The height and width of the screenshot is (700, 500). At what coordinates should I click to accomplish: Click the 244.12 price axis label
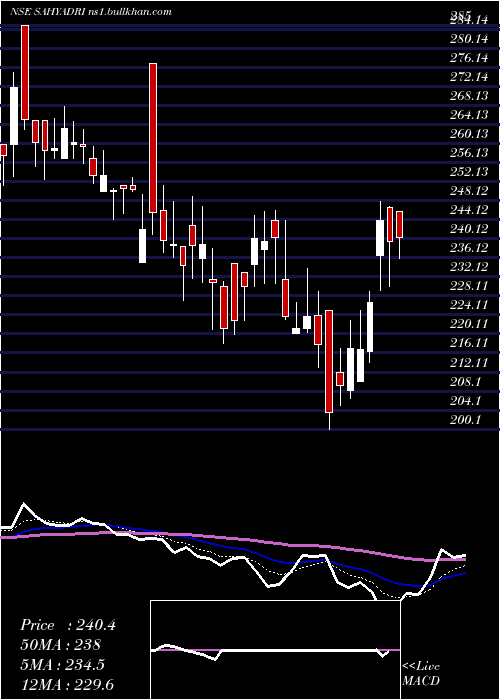(x=469, y=210)
